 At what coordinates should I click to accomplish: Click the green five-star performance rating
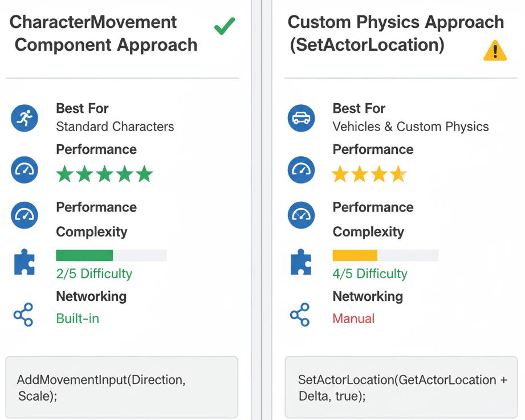point(105,174)
